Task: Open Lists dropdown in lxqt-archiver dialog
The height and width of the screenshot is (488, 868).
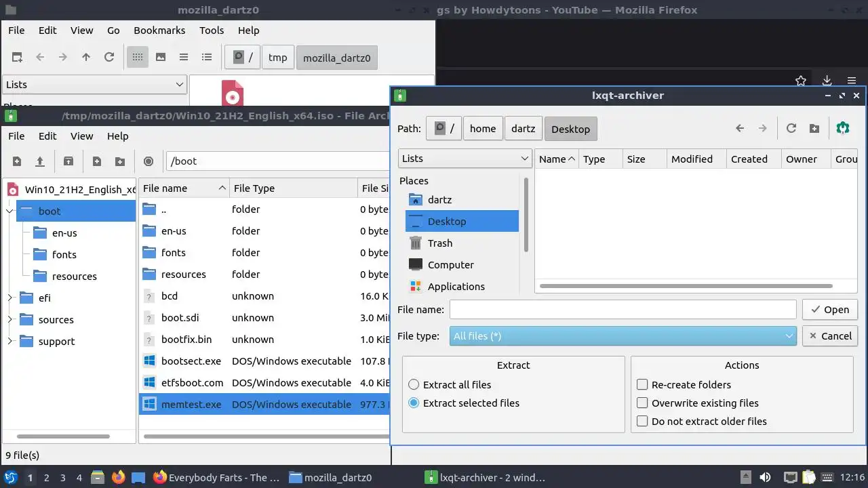Action: (x=465, y=159)
